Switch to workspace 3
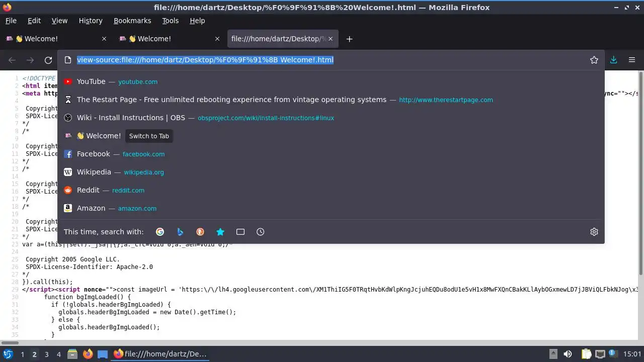 [x=46, y=354]
